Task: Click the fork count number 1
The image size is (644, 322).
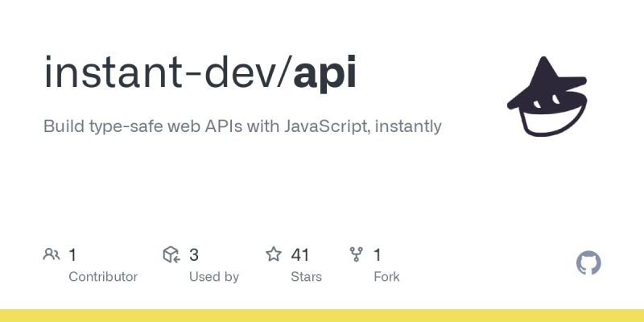Action: pyautogui.click(x=378, y=255)
